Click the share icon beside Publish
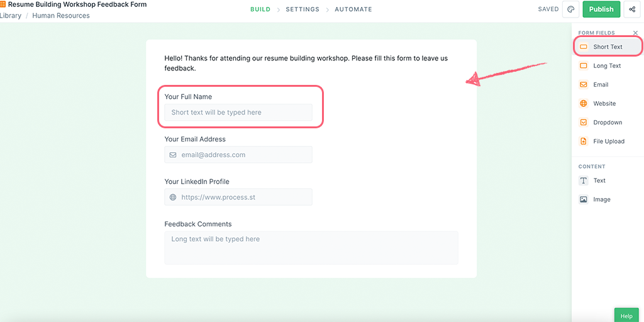 coord(632,9)
